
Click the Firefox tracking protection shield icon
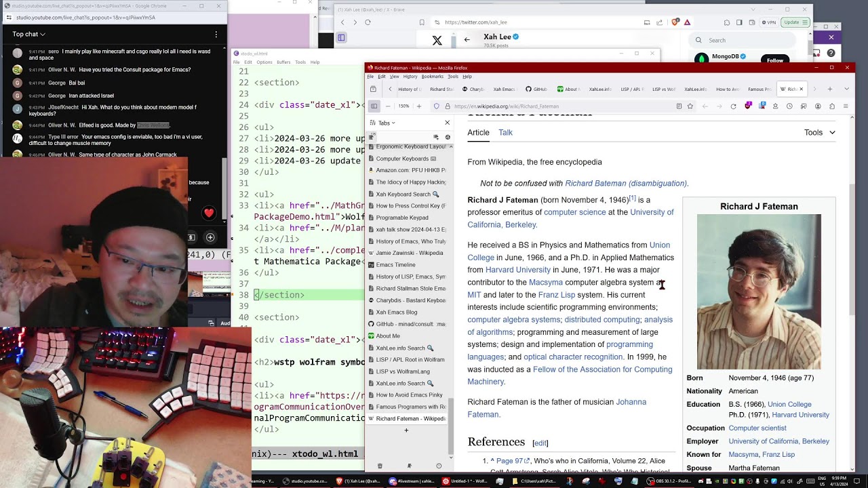[436, 106]
